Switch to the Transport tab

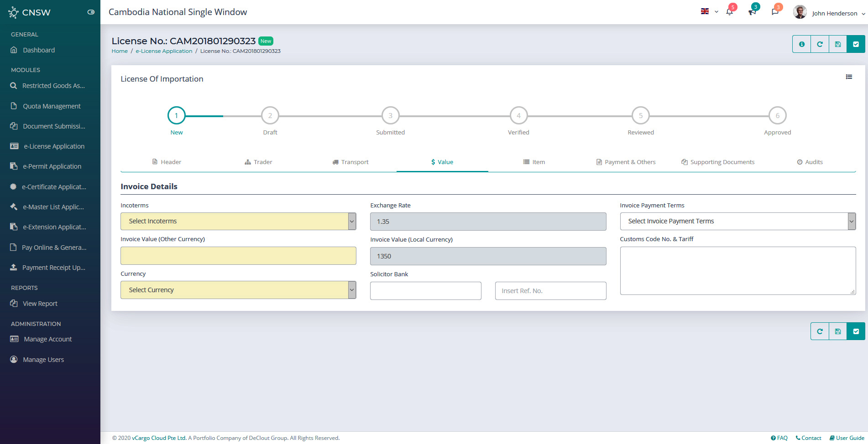pos(350,162)
